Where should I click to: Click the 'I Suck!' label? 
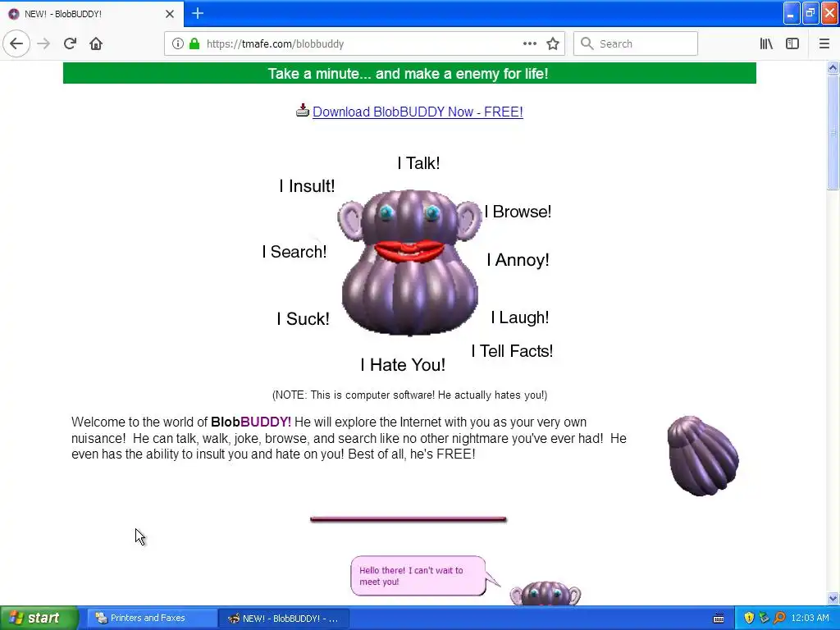[304, 319]
